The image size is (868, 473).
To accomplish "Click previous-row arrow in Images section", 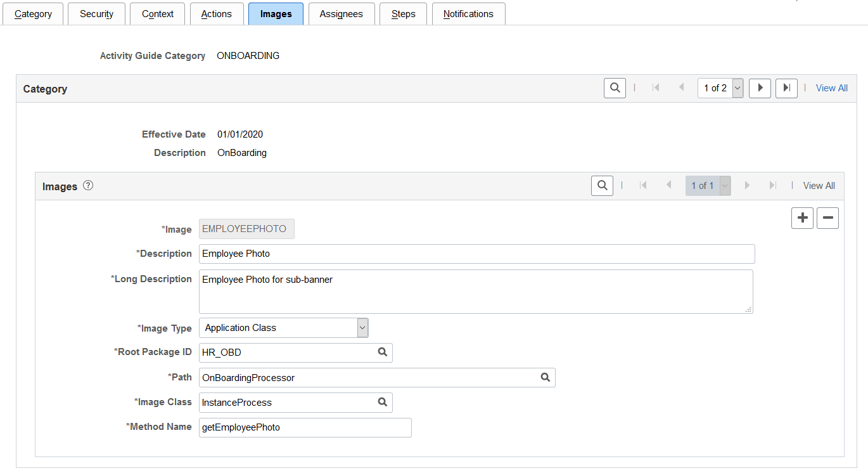I will pyautogui.click(x=668, y=185).
